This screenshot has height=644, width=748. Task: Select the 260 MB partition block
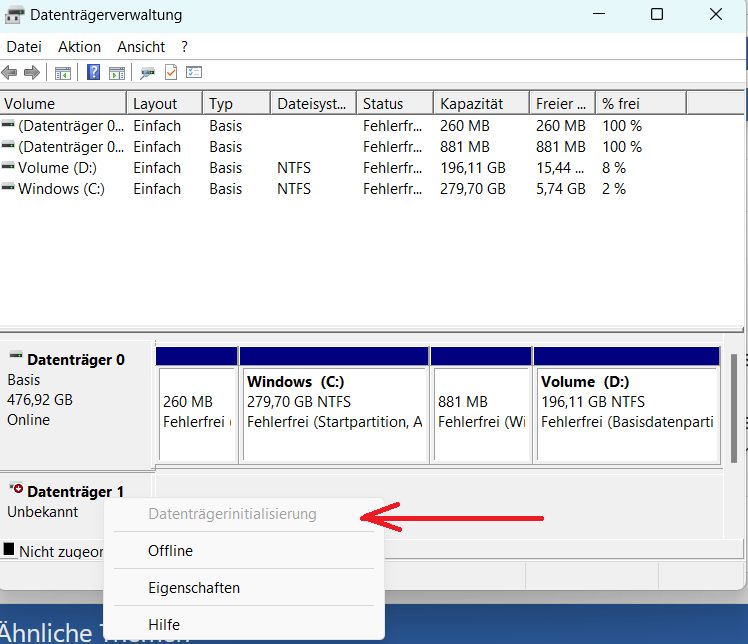pyautogui.click(x=197, y=405)
